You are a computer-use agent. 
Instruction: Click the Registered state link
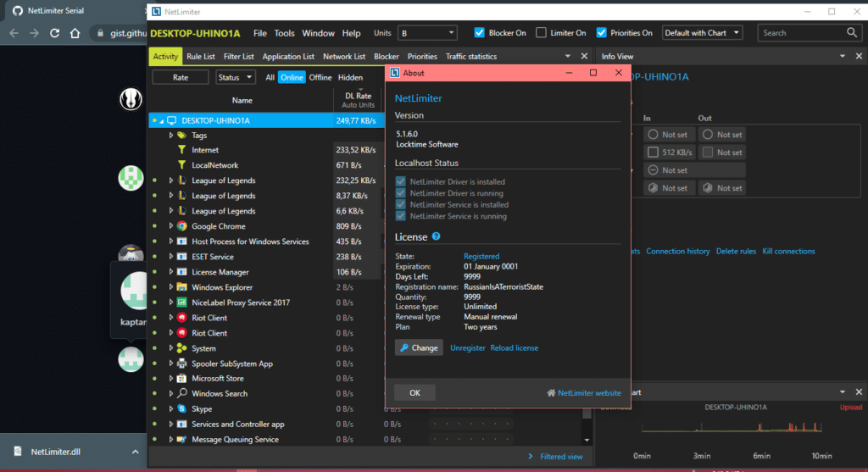tap(481, 256)
